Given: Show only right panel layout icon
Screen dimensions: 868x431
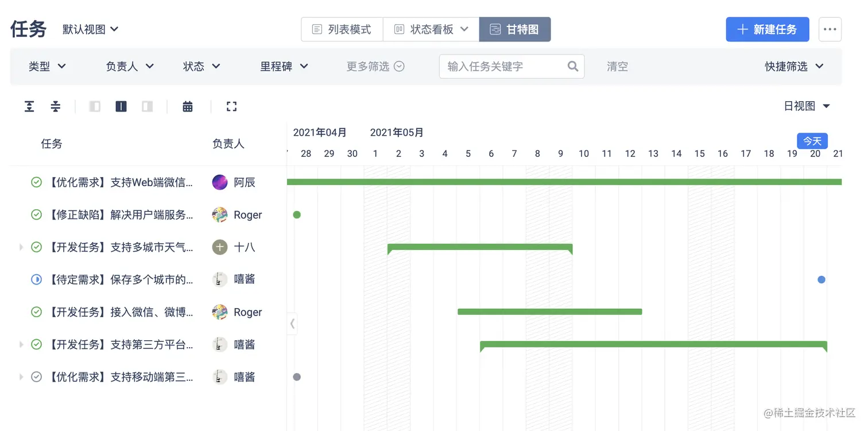Looking at the screenshot, I should (148, 106).
